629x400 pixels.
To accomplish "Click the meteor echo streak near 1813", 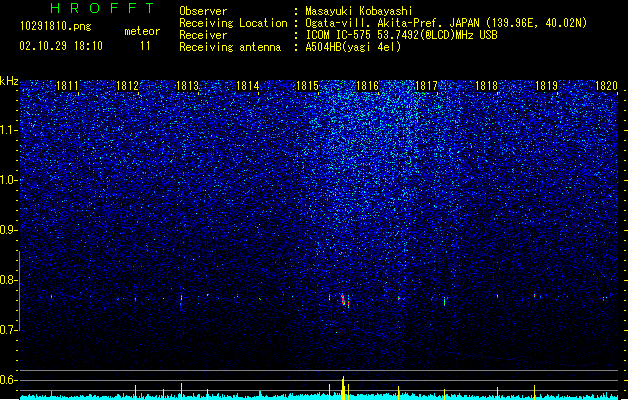I will pos(181,299).
